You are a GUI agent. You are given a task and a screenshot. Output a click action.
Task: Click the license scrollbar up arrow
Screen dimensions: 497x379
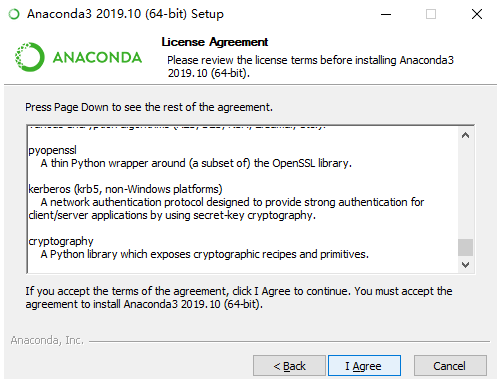[465, 135]
